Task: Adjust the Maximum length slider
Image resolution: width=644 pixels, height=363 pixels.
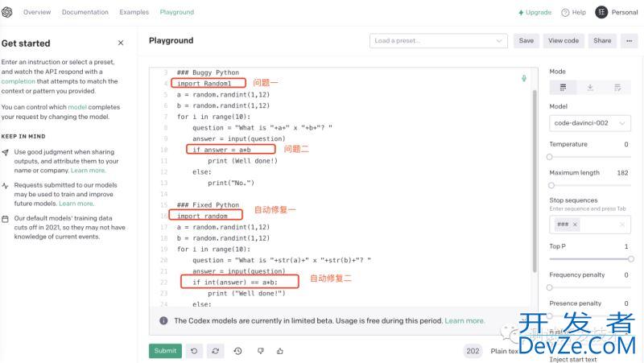Action: pos(551,186)
